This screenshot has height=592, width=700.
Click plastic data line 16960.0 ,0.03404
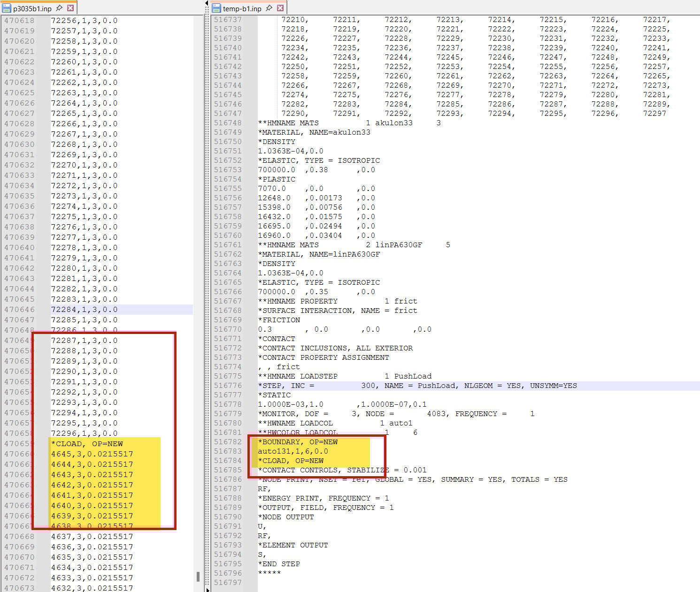(316, 235)
